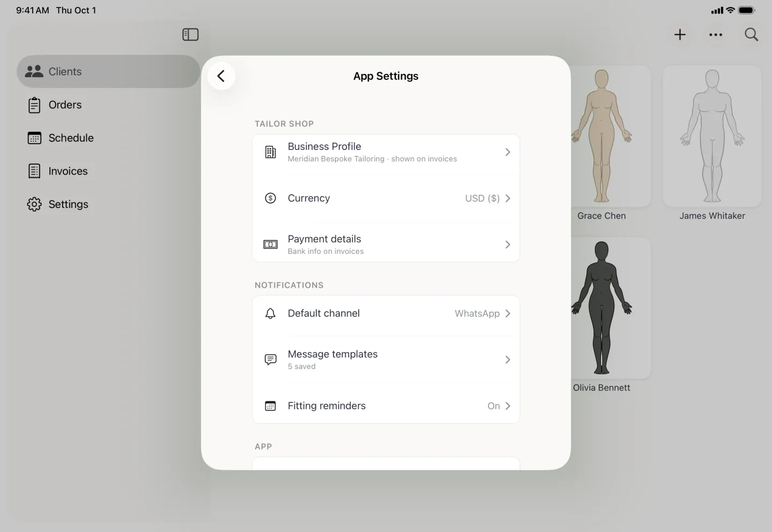
Task: Open Fitting reminders chevron
Action: 508,406
